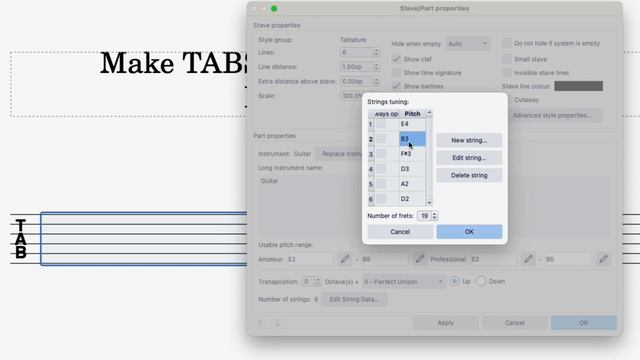Image resolution: width=640 pixels, height=360 pixels.
Task: Select the Down transposition radio button
Action: tap(481, 281)
